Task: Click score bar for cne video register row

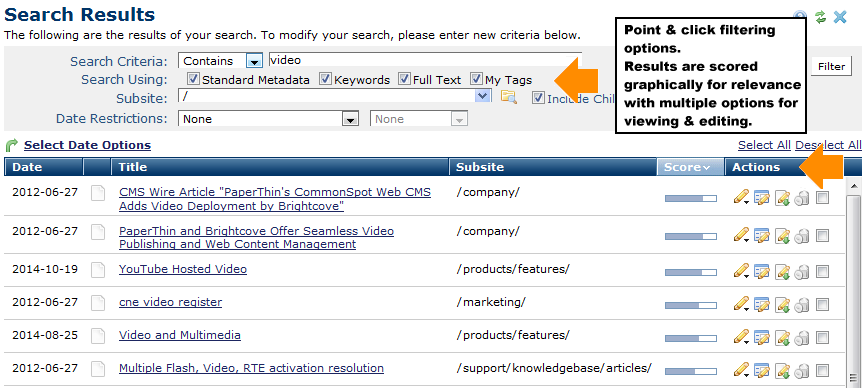Action: pos(691,305)
